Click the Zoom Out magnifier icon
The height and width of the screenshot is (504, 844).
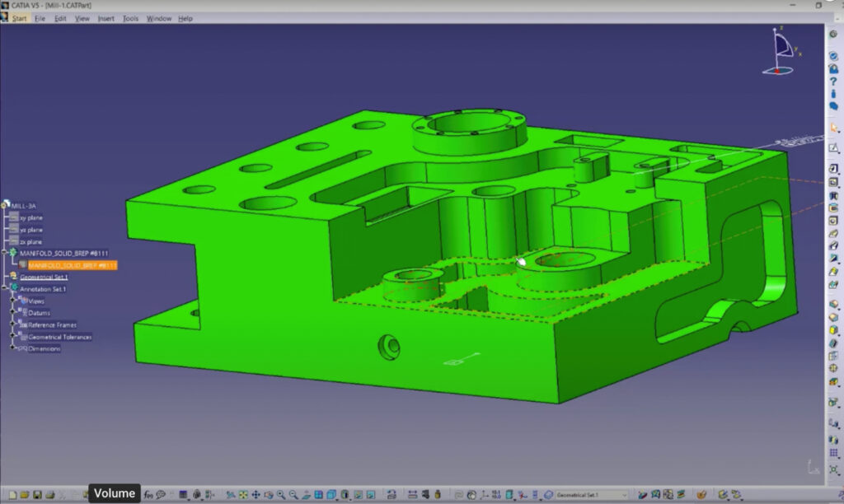[293, 494]
